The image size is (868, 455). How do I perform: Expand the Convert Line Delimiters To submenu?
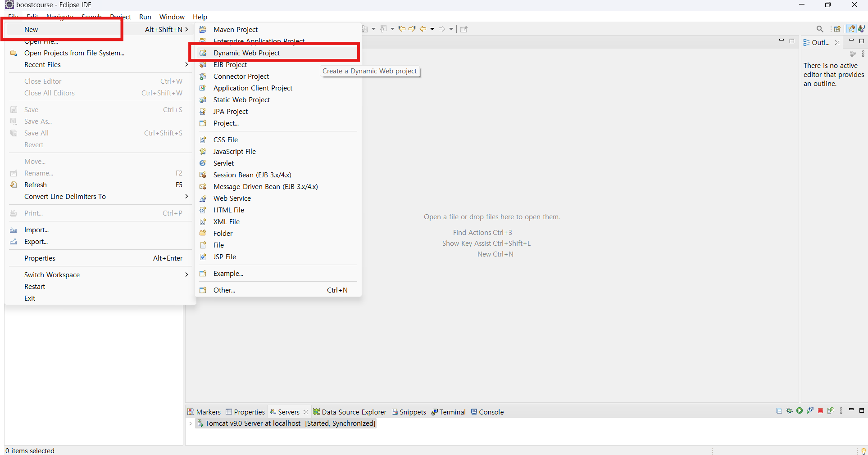186,196
